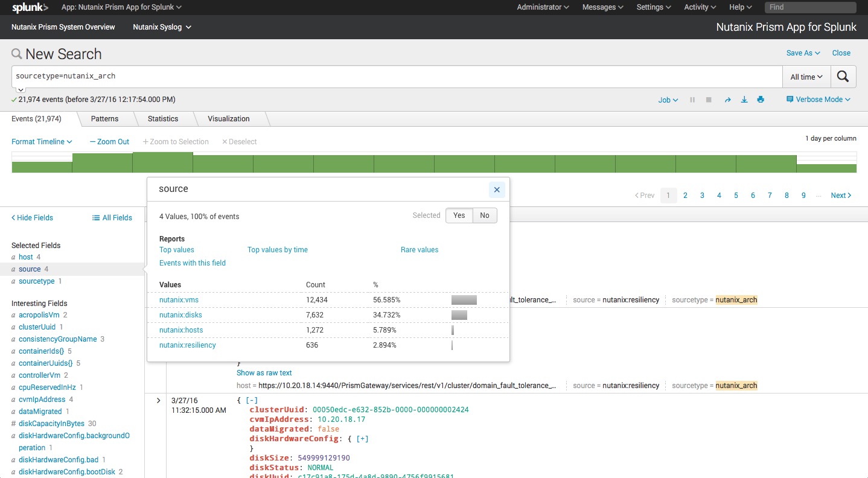Switch to the Patterns tab
This screenshot has width=868, height=478.
pos(105,119)
